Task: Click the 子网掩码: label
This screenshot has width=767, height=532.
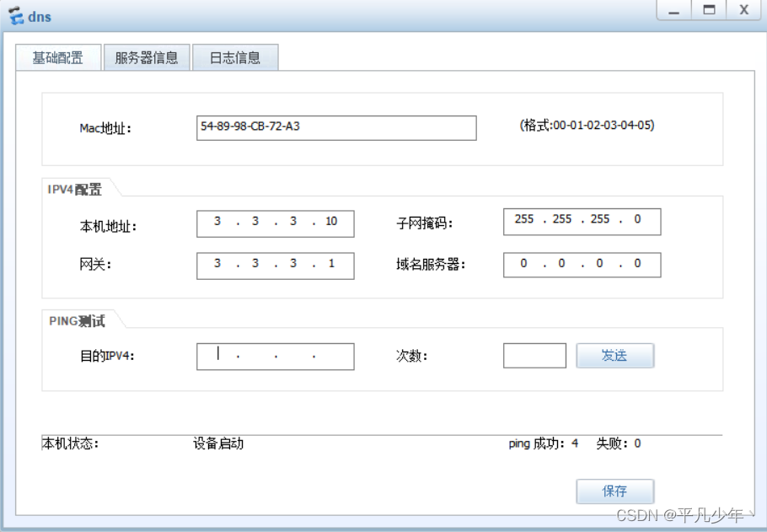Action: pos(425,223)
